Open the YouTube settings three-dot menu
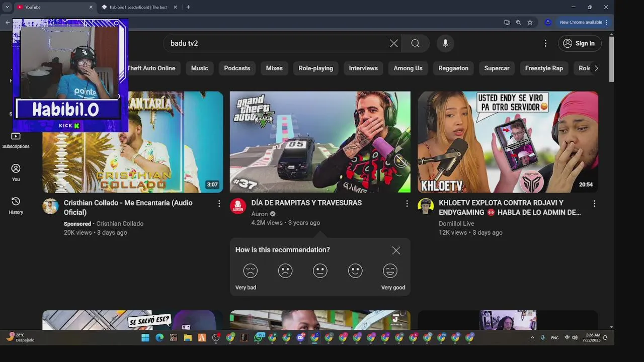The height and width of the screenshot is (362, 644). click(x=545, y=43)
